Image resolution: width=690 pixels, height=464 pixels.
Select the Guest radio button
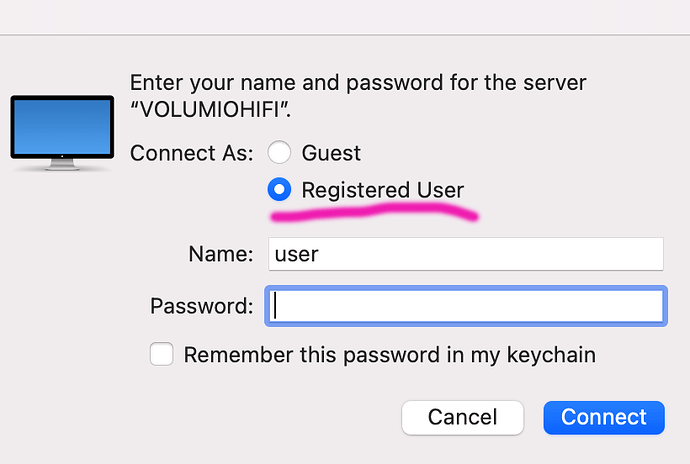click(x=280, y=153)
